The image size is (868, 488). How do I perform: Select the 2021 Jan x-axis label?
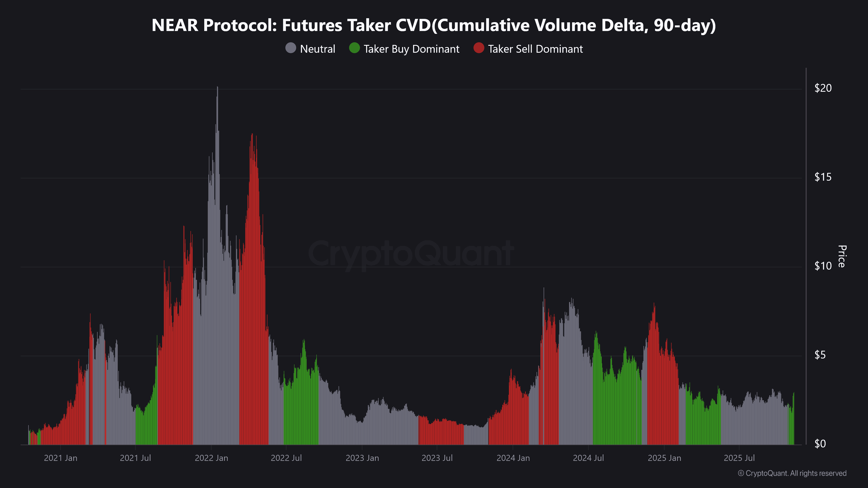click(61, 458)
